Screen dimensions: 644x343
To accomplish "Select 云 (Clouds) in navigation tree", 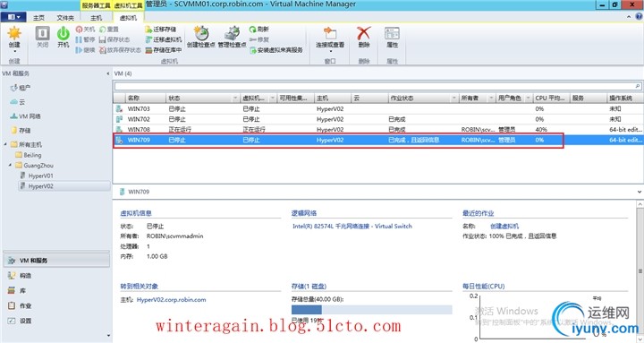I will tap(17, 101).
